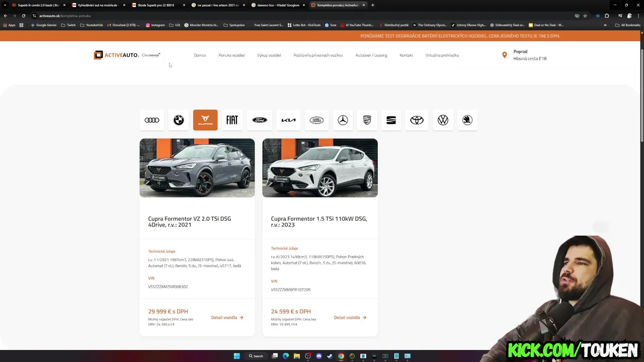The width and height of the screenshot is (644, 362).
Task: Switch to the vw passat r line arteon tab
Action: pyautogui.click(x=217, y=5)
